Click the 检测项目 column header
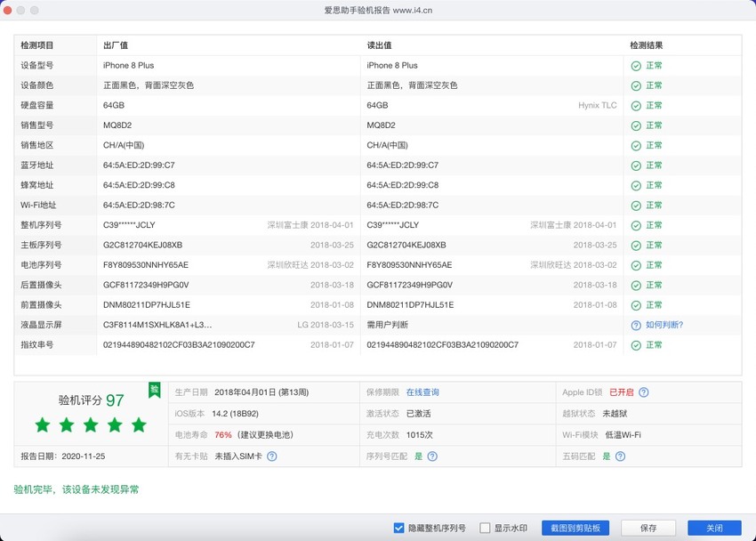756x541 pixels. click(36, 45)
